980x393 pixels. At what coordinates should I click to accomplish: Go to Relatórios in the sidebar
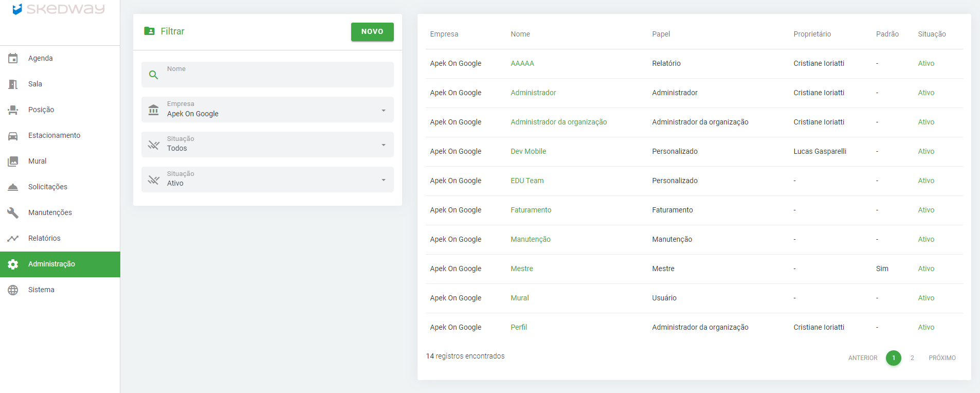pos(44,238)
